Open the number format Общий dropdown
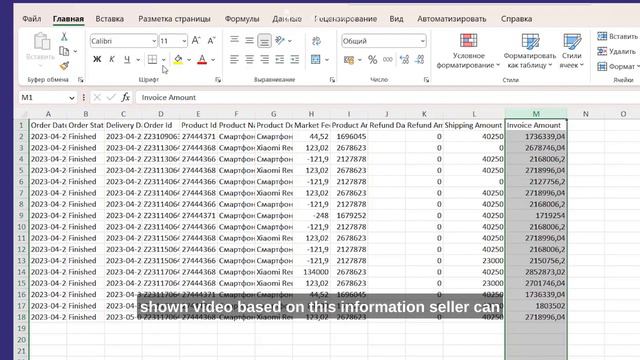 point(422,41)
